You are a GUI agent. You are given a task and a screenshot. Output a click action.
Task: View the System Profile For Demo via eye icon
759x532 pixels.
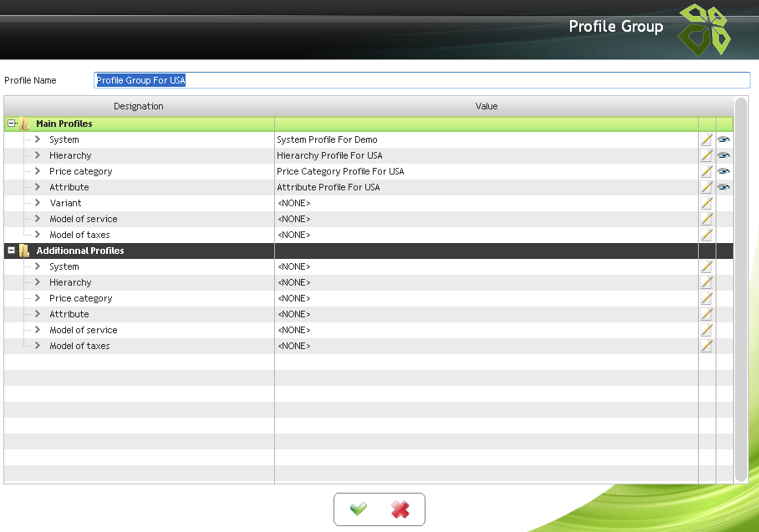click(x=724, y=139)
